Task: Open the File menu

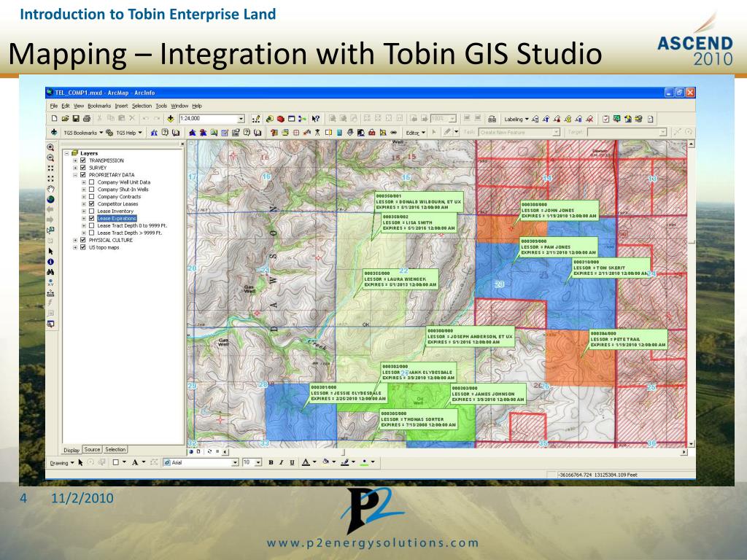Action: pos(54,106)
